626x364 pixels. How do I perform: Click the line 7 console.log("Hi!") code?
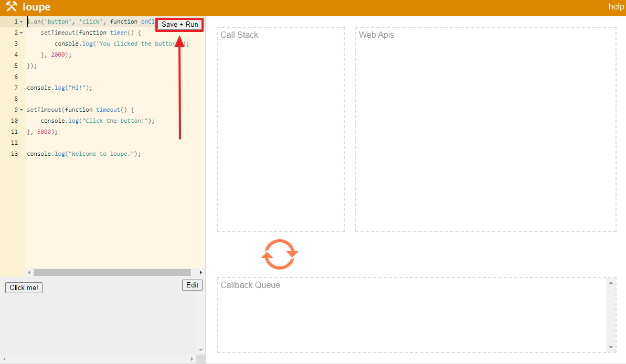coord(59,88)
